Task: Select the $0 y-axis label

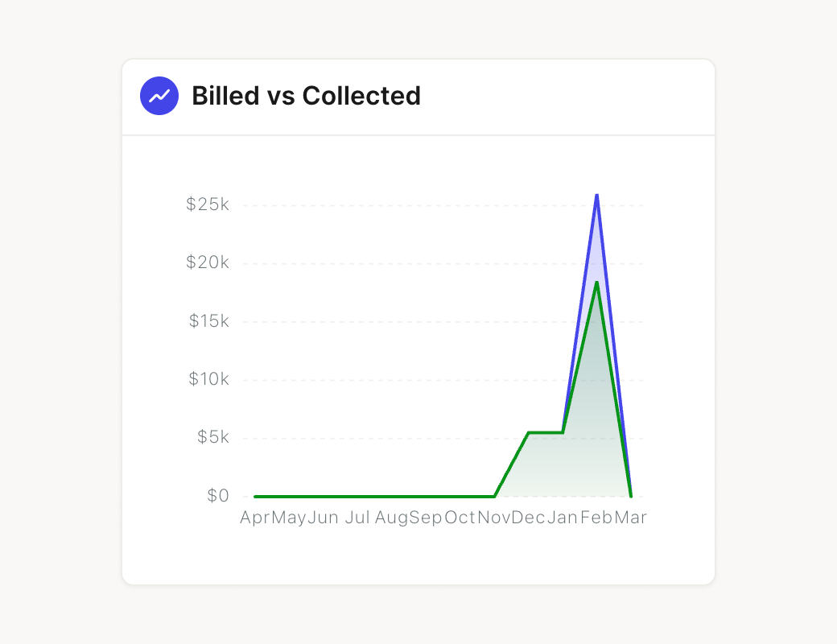Action: (217, 496)
